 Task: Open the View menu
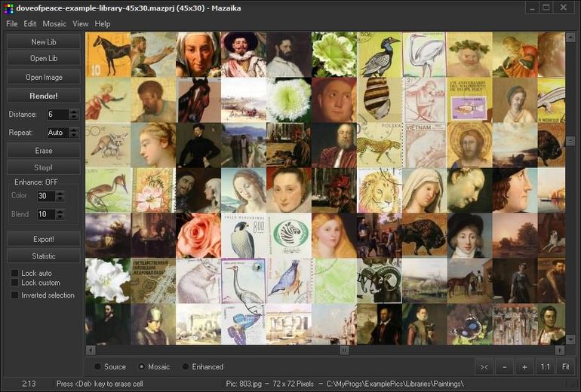click(81, 23)
